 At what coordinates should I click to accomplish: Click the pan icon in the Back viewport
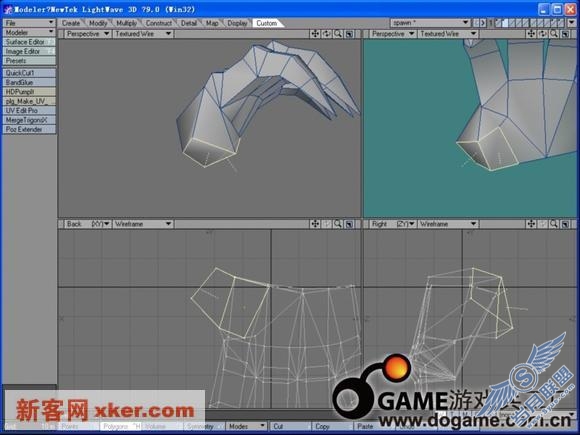click(315, 224)
